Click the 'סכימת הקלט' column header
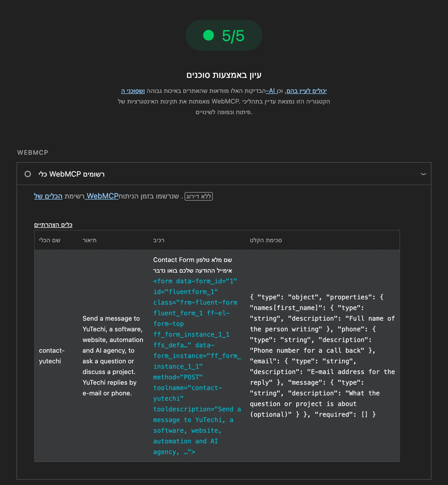Viewport: 448px width, 485px height. click(x=266, y=240)
